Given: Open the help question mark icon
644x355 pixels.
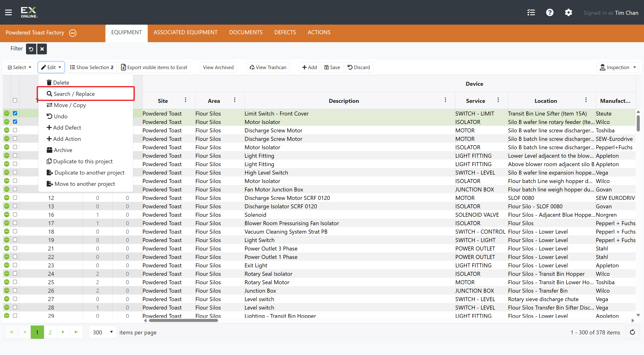Looking at the screenshot, I should pos(550,12).
